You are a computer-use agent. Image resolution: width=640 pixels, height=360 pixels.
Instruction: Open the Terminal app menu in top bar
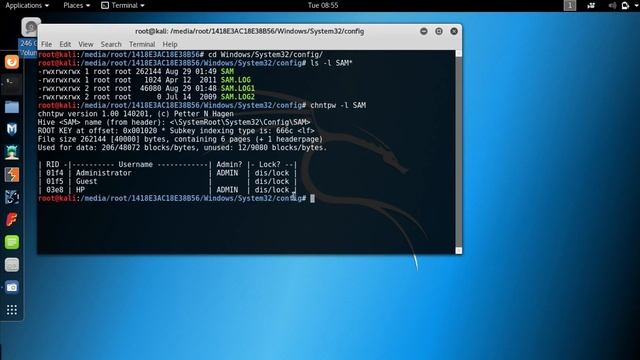(x=122, y=5)
